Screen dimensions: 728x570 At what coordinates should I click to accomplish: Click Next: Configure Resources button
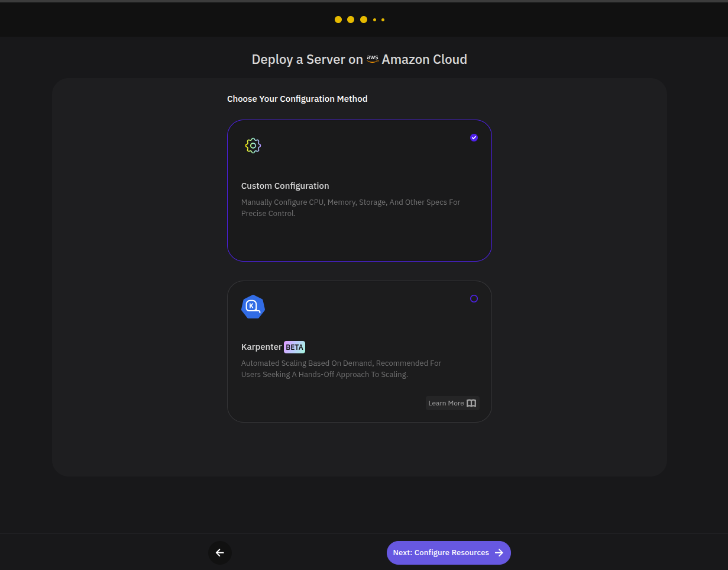coord(449,552)
